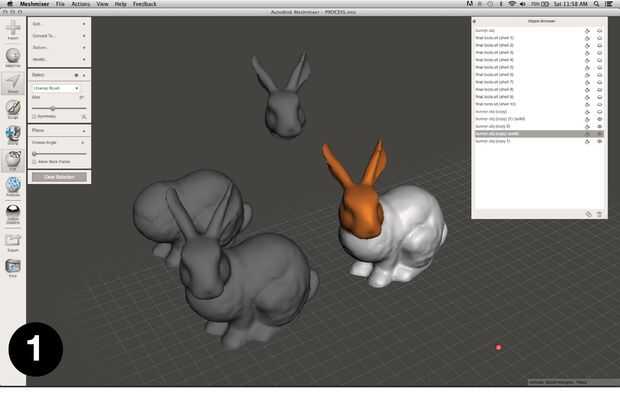The width and height of the screenshot is (620, 401).
Task: Open the brush mode dropdown
Action: [x=55, y=88]
